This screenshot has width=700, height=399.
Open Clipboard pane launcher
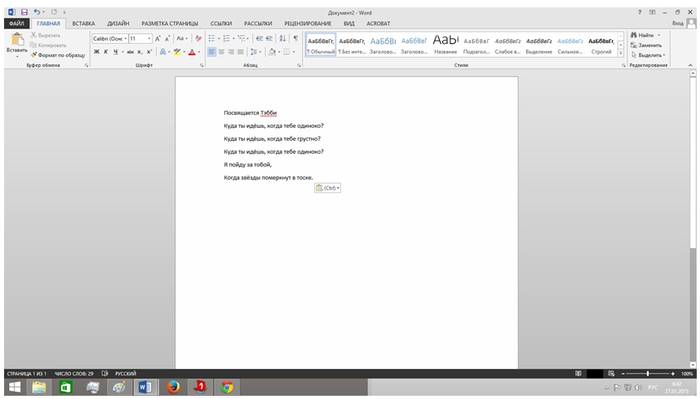87,65
